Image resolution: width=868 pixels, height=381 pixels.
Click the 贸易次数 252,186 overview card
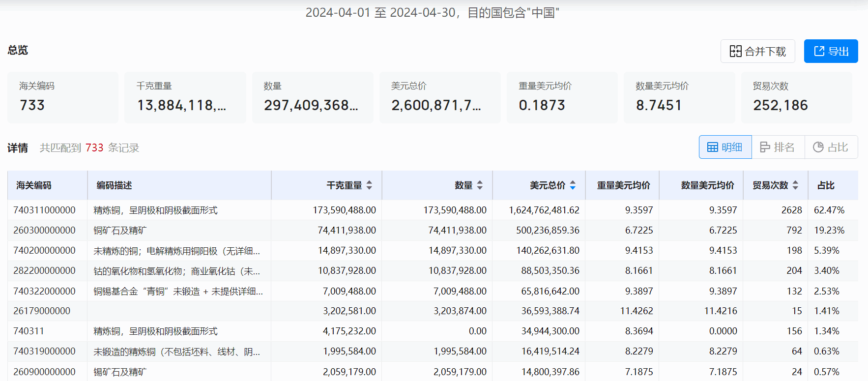tap(796, 97)
